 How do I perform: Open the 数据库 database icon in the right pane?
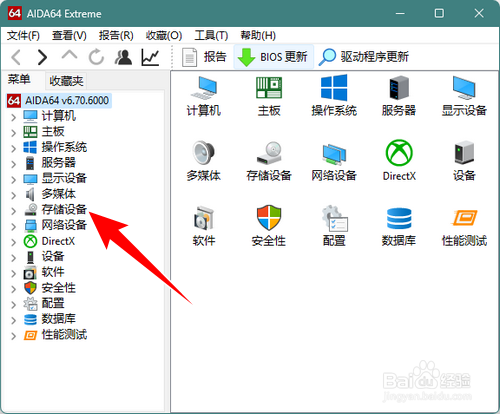[399, 226]
